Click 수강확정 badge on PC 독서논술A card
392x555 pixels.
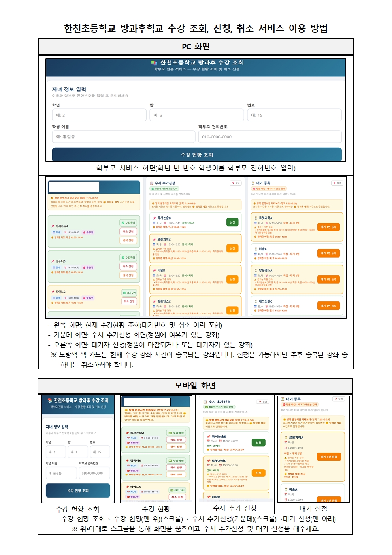(128, 223)
